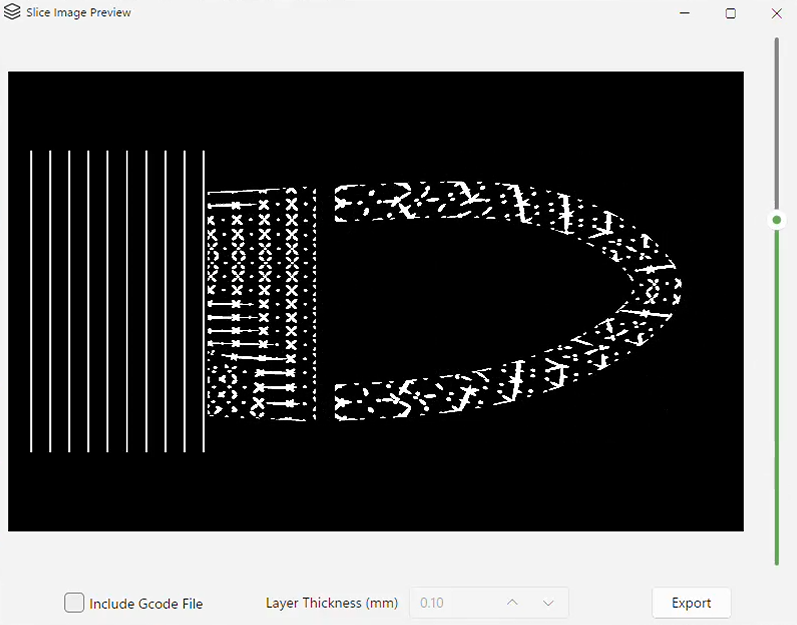Screen dimensions: 797x625
Task: Export the slice images
Action: click(x=691, y=603)
